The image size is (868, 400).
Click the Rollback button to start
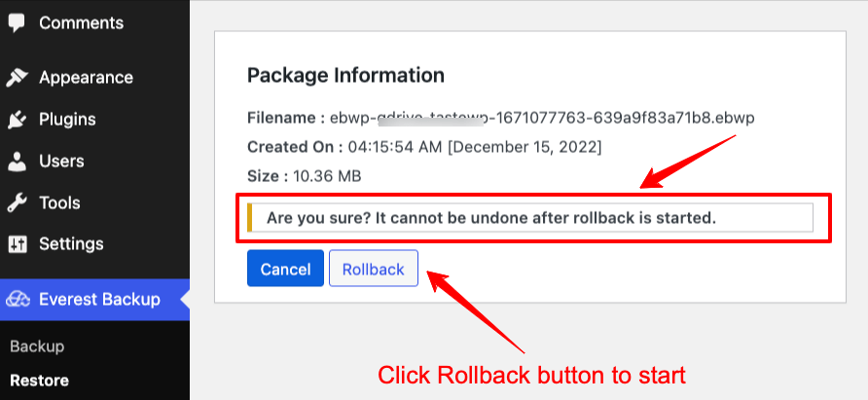point(374,270)
